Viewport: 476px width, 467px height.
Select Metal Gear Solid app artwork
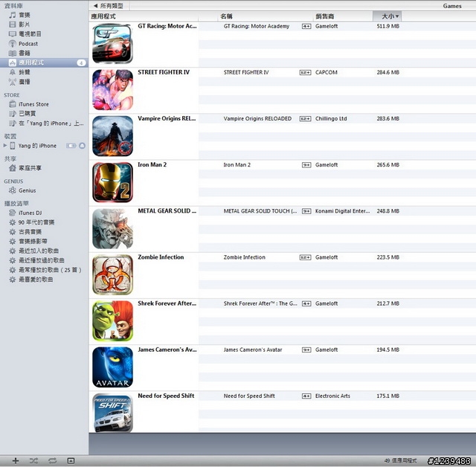tap(112, 228)
